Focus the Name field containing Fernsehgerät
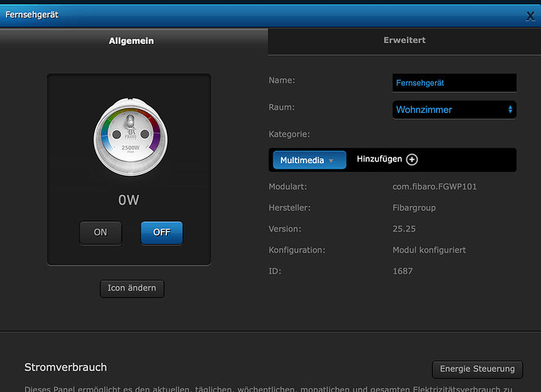Screen dimensions: 541x392 tap(454, 82)
